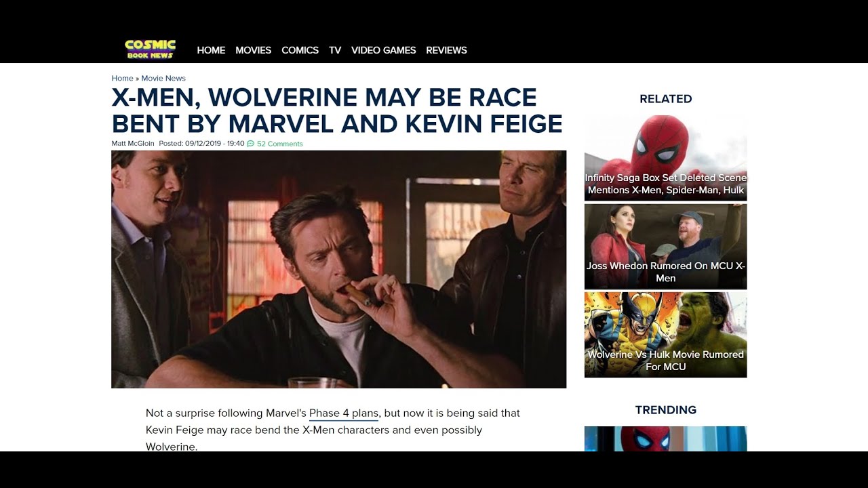This screenshot has height=488, width=868.
Task: Click the green comment bubble icon
Action: (250, 144)
